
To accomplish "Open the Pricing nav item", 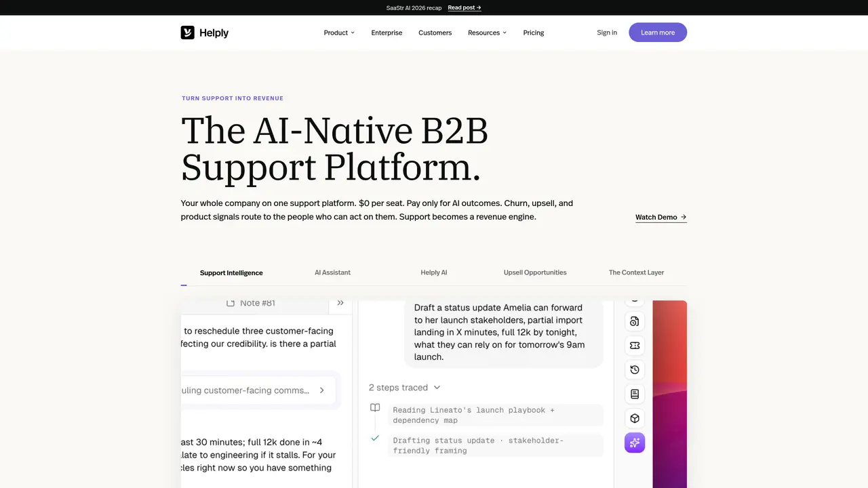I will [534, 33].
